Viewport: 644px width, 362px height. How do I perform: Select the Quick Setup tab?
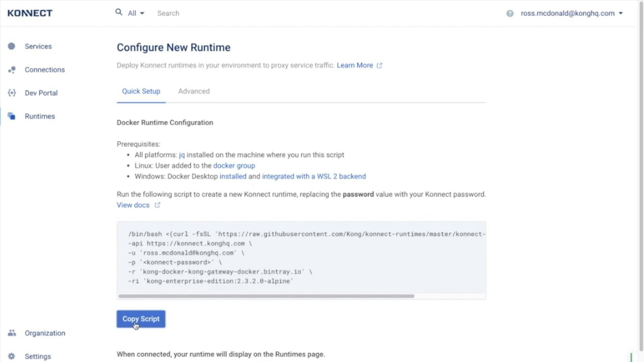pyautogui.click(x=141, y=91)
